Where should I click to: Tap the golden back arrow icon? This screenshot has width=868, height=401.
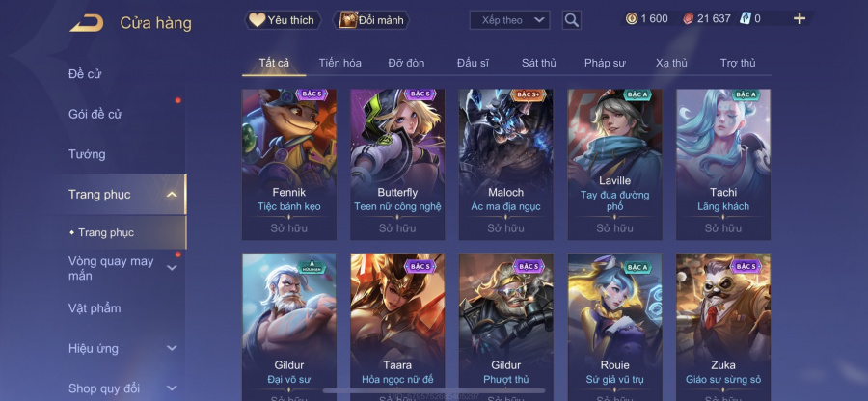pos(87,23)
